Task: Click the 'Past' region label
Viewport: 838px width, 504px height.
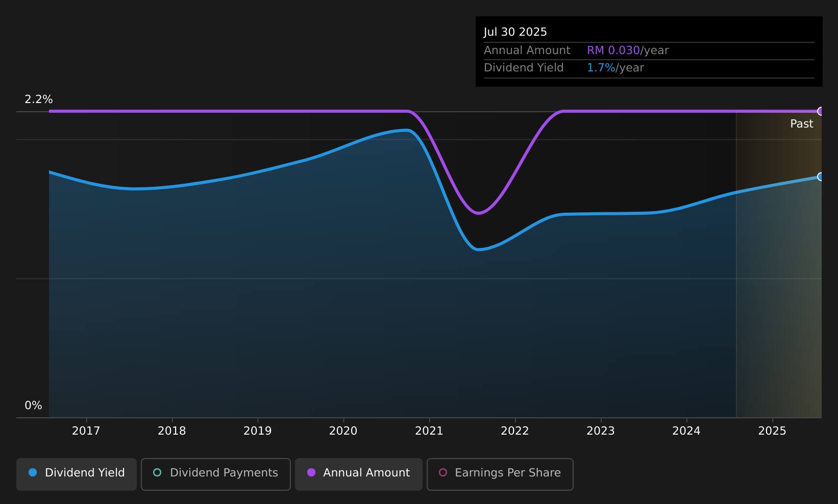Action: pos(802,124)
